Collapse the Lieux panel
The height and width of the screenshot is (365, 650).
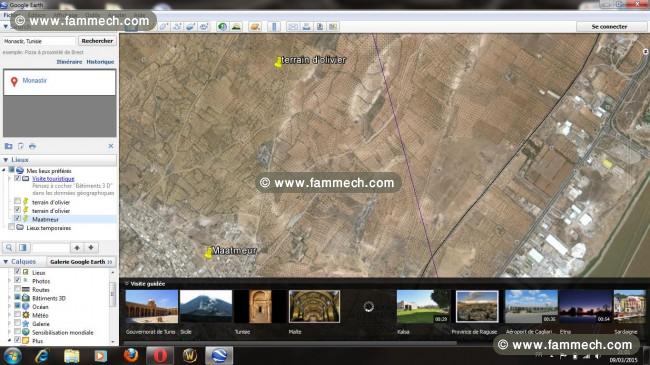tap(6, 160)
